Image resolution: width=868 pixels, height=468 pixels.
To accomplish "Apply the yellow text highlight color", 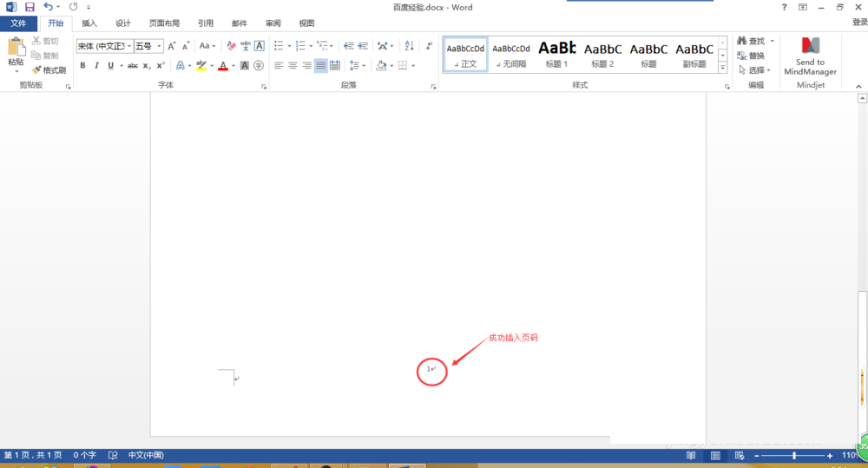I will (x=201, y=65).
